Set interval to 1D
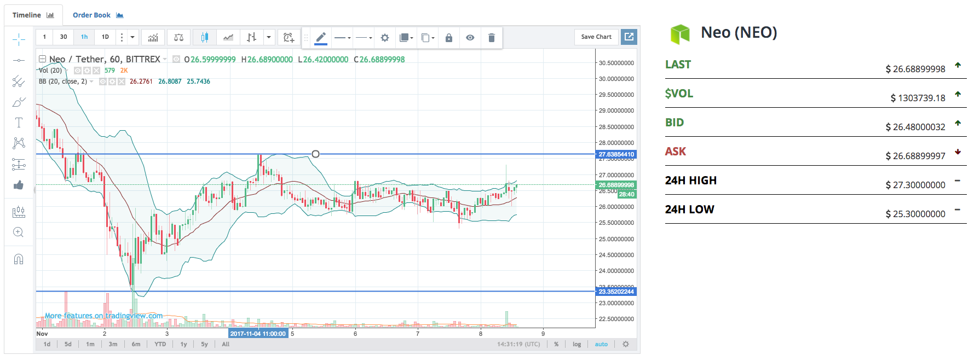The width and height of the screenshot is (980, 361). click(105, 37)
